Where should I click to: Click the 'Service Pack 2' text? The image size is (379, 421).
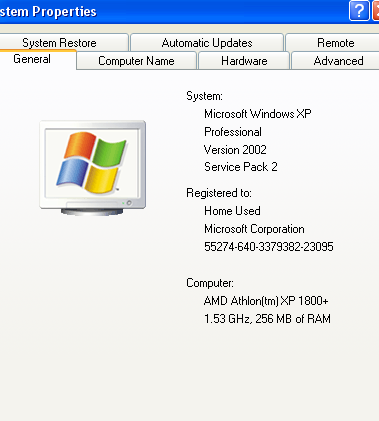tap(241, 167)
